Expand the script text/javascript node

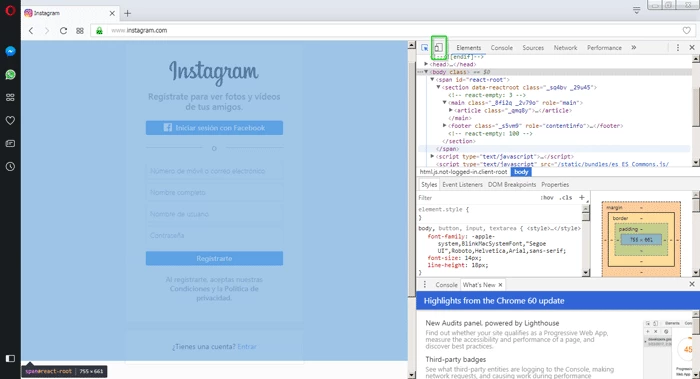[432, 157]
